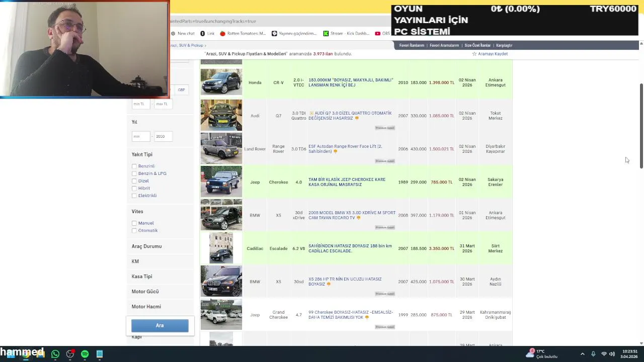The image size is (644, 362).
Task: Open the Arazi, SUV & Pickup breadcrumb
Action: click(x=187, y=45)
